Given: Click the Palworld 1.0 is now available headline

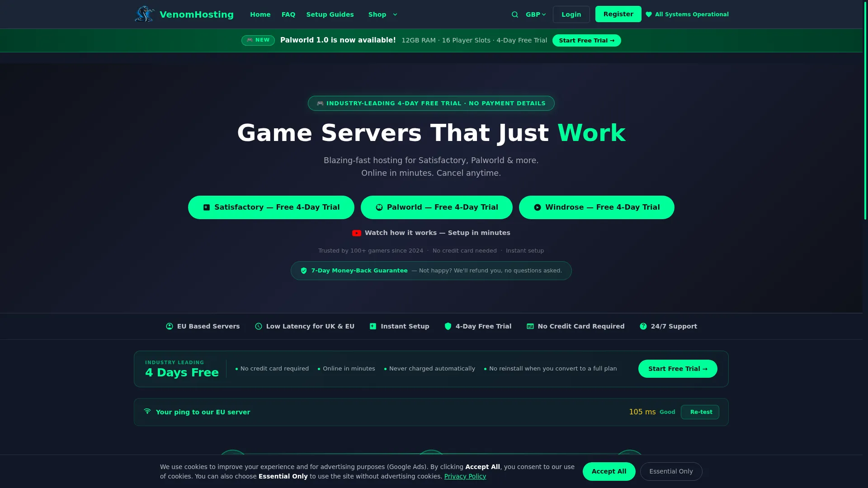Looking at the screenshot, I should tap(338, 40).
